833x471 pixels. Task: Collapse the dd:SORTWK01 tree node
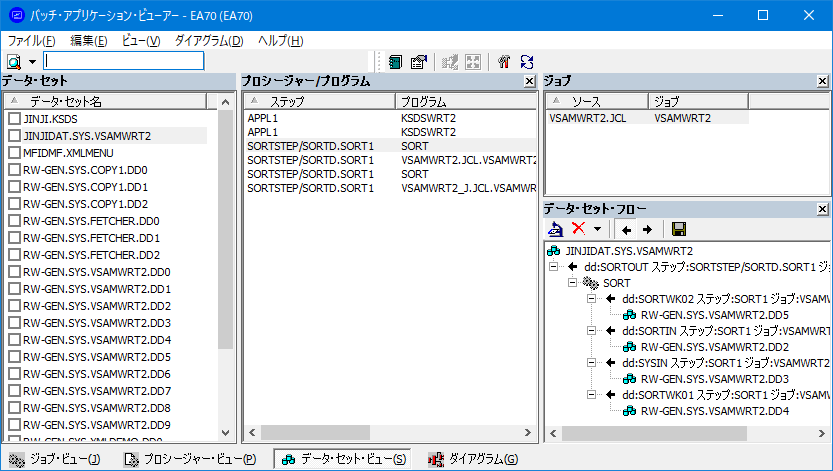pos(591,395)
